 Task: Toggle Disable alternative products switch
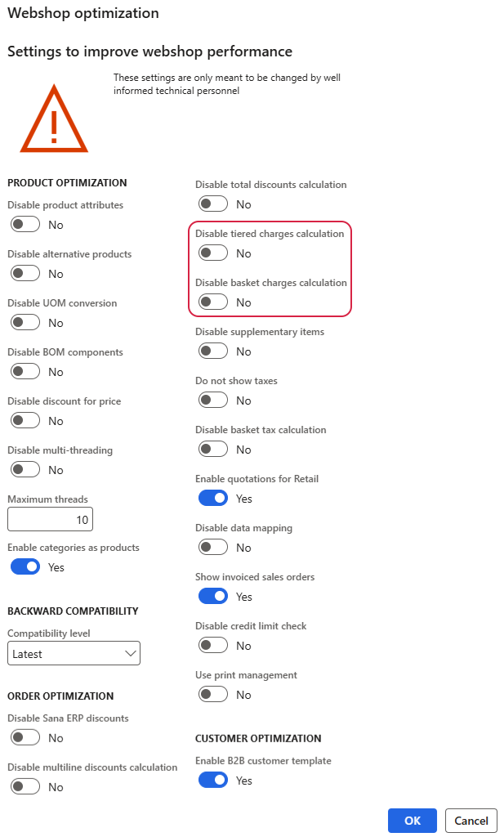(x=25, y=274)
